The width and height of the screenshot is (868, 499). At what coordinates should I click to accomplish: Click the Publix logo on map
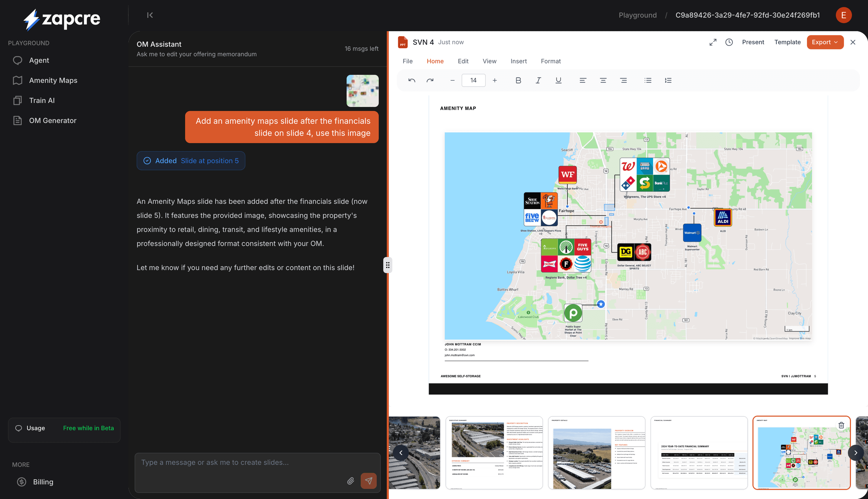(x=573, y=313)
